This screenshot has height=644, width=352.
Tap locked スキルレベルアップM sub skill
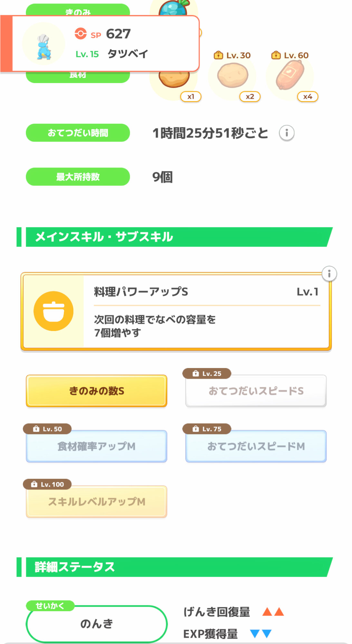tap(97, 502)
